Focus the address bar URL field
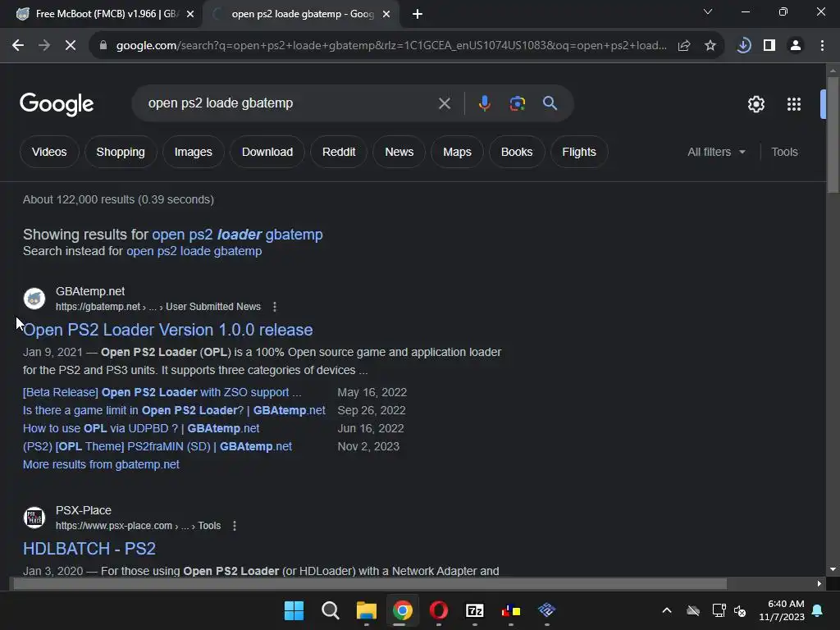The width and height of the screenshot is (840, 630). point(391,46)
